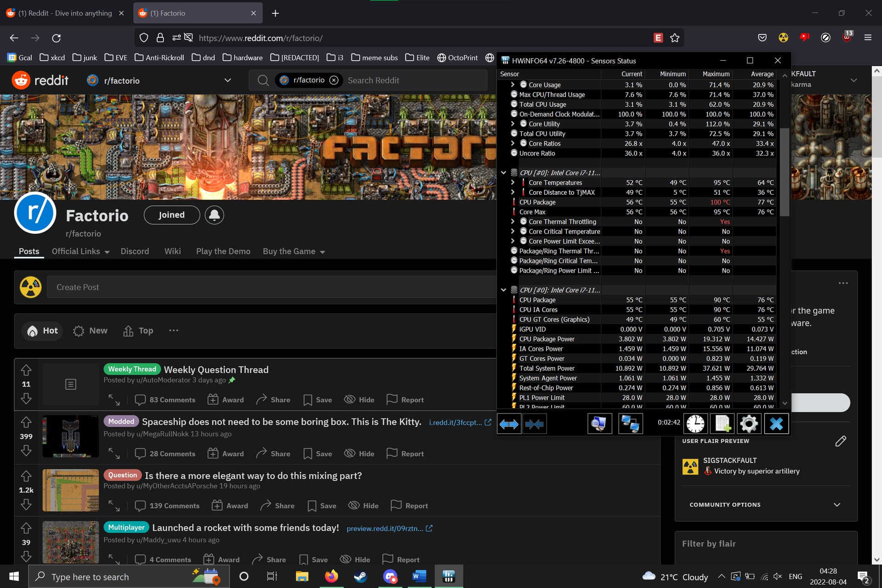Toggle the Joined subreddit button
The image size is (882, 588).
(x=171, y=215)
